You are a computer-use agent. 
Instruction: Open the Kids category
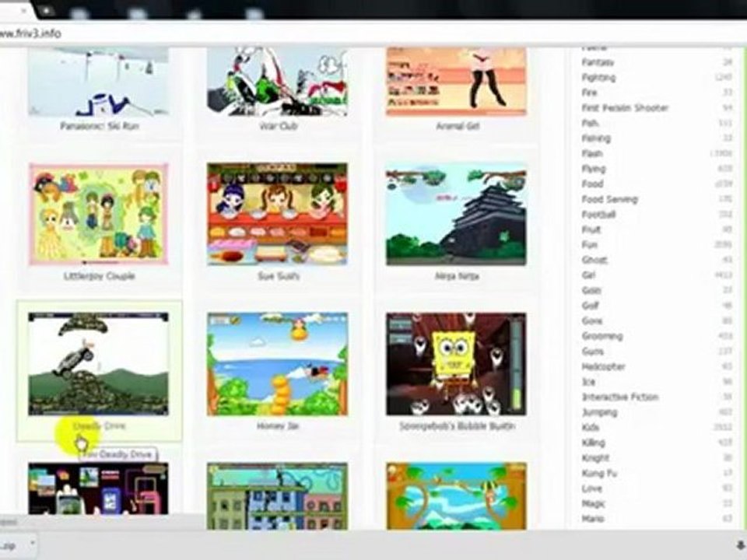591,427
